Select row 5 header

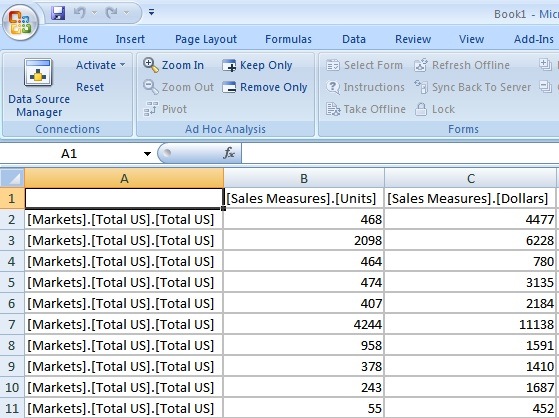tap(12, 282)
